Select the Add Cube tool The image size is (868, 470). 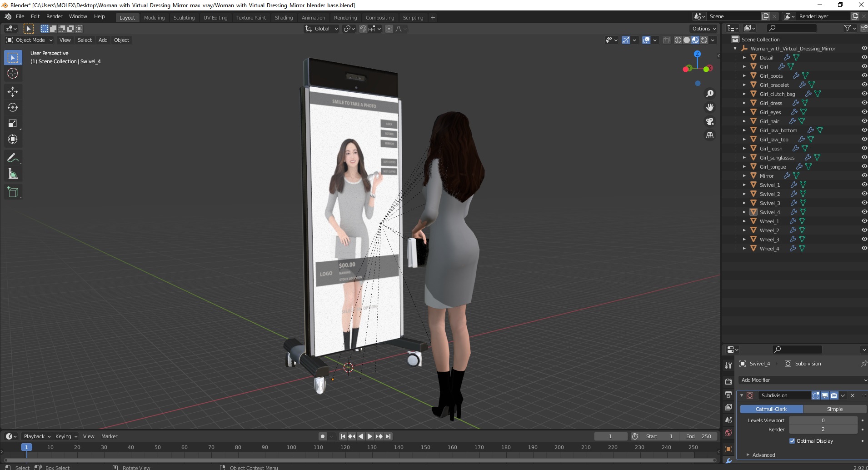point(13,192)
